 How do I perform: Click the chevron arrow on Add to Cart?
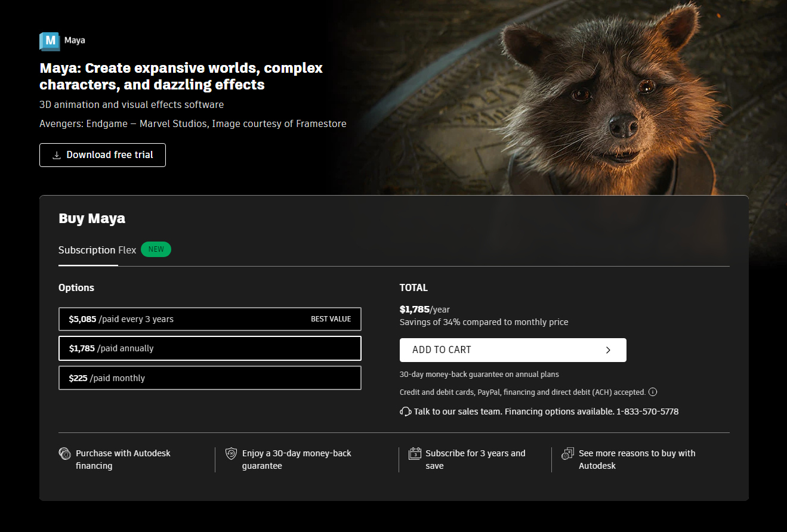[608, 350]
